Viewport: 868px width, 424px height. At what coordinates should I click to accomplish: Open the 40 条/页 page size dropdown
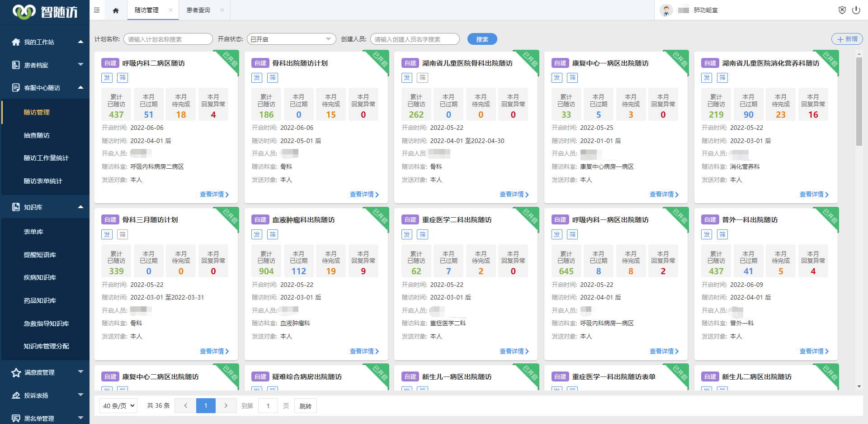pos(118,406)
